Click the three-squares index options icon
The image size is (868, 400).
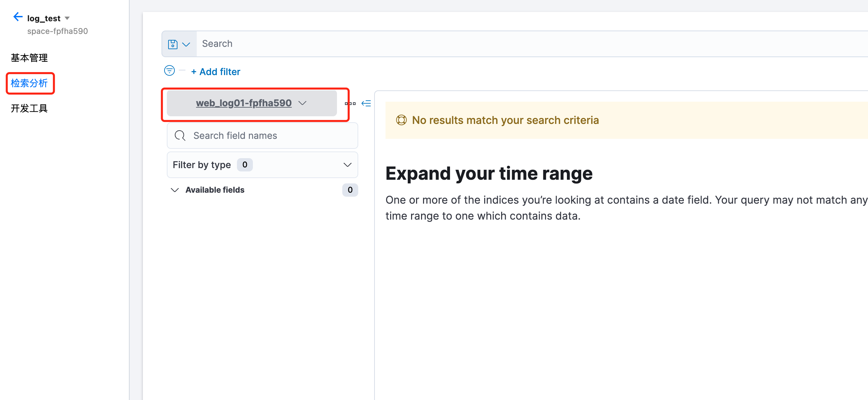(350, 103)
